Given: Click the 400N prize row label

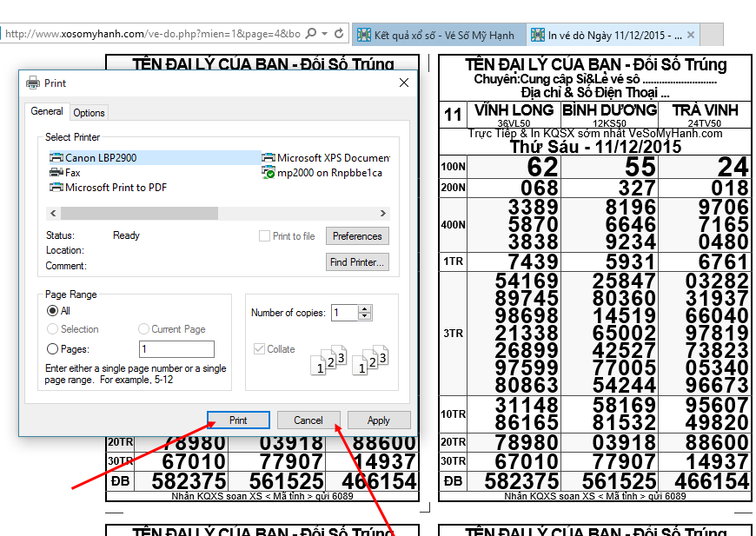Looking at the screenshot, I should (x=454, y=225).
